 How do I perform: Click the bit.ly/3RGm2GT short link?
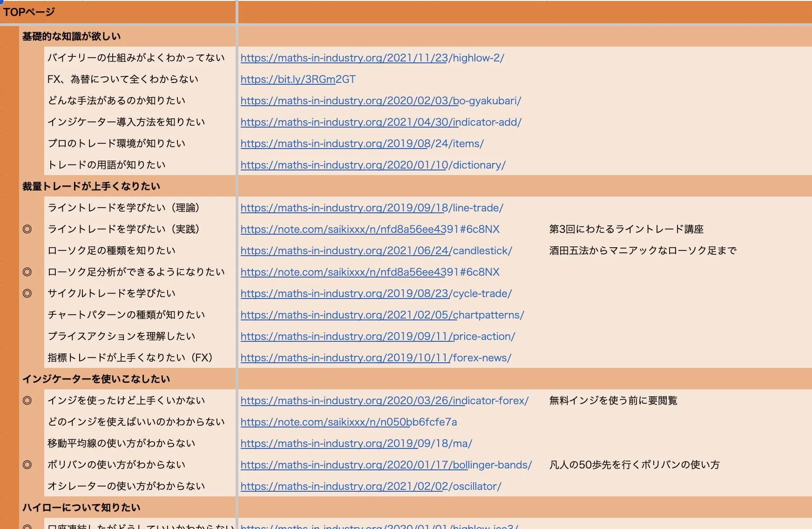point(298,80)
